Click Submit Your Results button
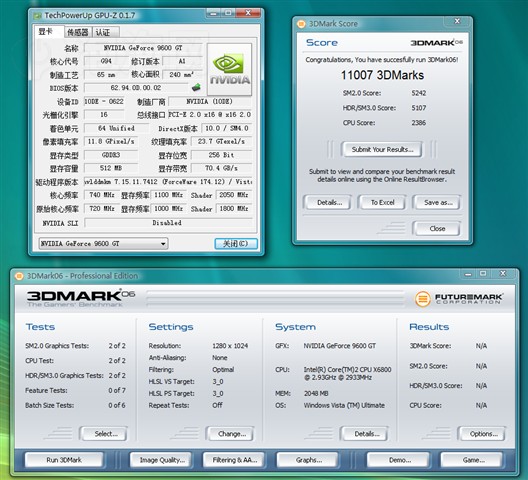528x480 pixels. [382, 149]
